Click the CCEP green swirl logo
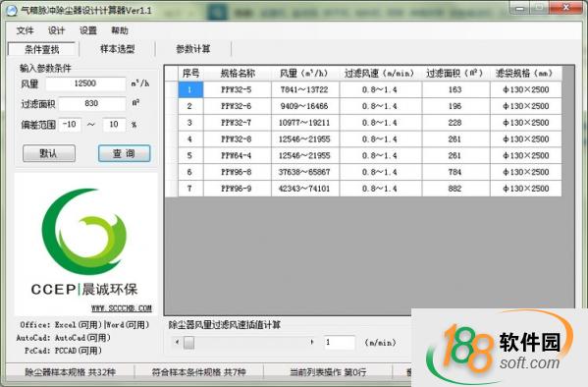The width and height of the screenshot is (588, 387). coord(84,232)
